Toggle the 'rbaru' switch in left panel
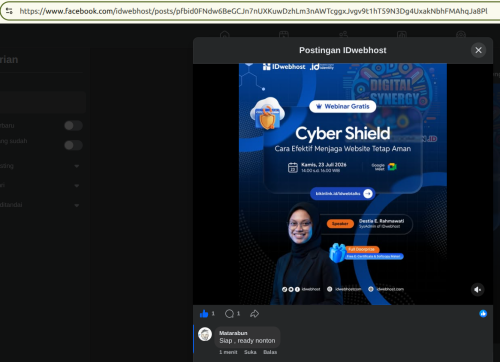 73,126
